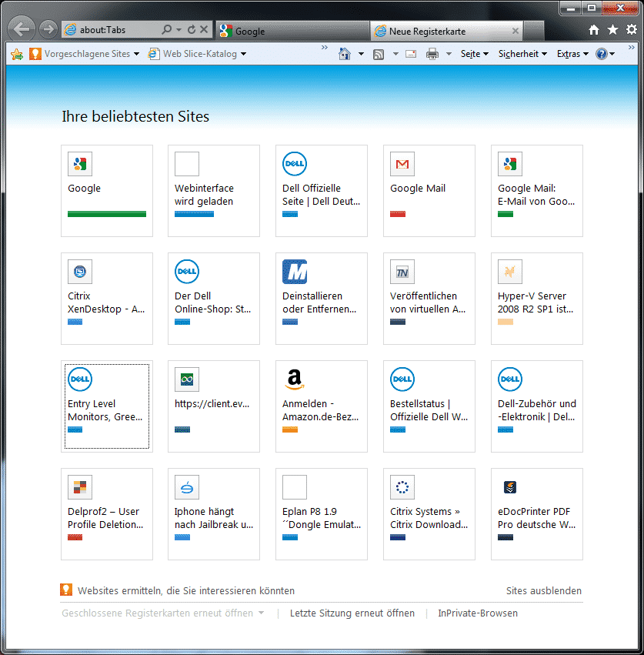The image size is (644, 655).
Task: Expand the Home icon dropdown arrow
Action: (x=362, y=54)
